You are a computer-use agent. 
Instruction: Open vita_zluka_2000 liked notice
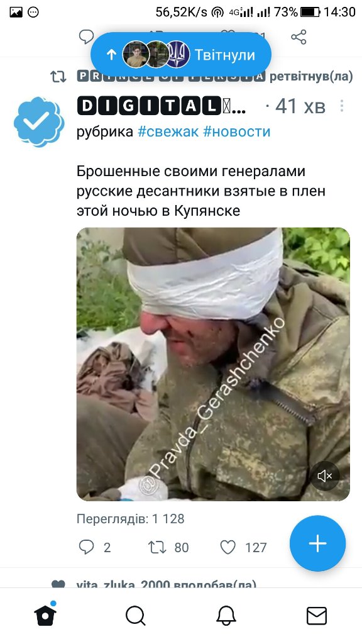tap(166, 583)
